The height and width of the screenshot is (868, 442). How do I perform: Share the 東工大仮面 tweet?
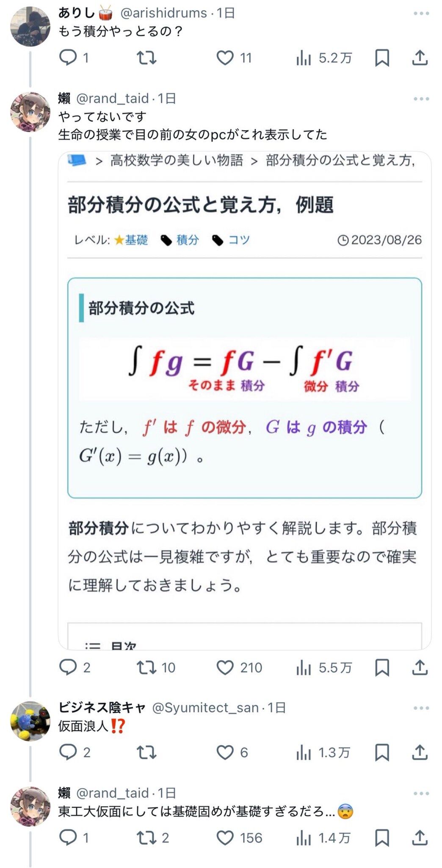click(420, 838)
